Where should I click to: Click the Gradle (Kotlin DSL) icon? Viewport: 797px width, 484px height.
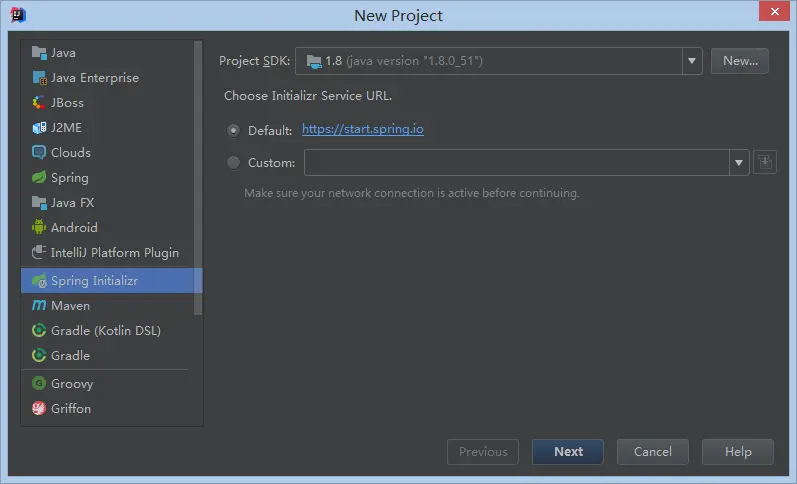pos(39,330)
